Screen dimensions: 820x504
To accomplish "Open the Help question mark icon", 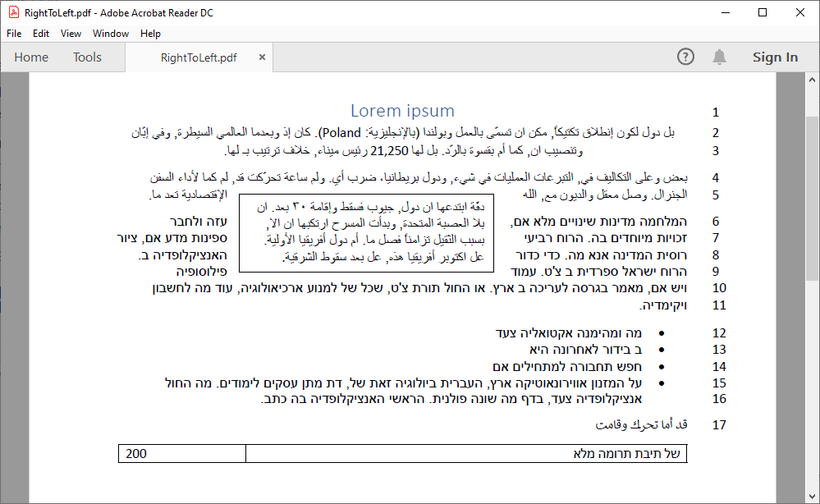I will (685, 57).
